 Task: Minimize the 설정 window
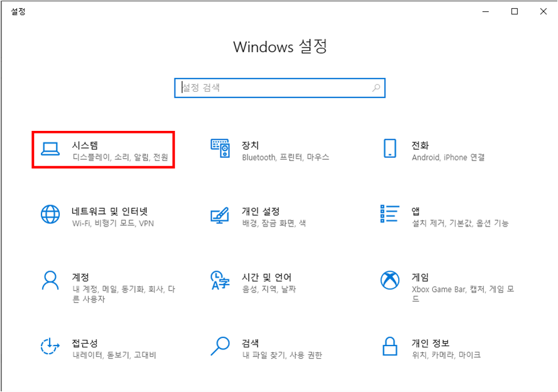[x=486, y=11]
